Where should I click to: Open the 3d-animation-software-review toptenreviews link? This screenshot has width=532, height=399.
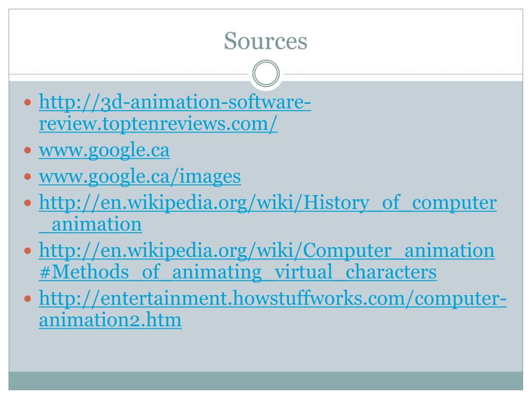tap(175, 113)
